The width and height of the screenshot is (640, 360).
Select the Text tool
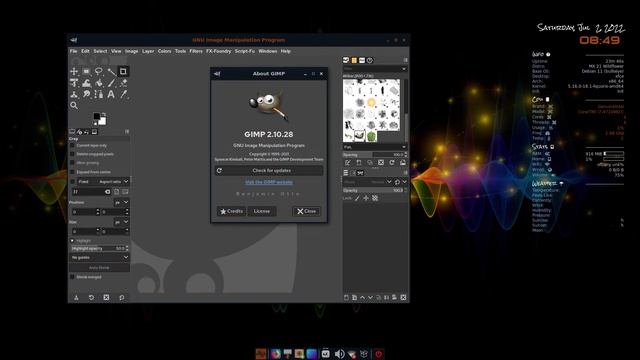(111, 94)
